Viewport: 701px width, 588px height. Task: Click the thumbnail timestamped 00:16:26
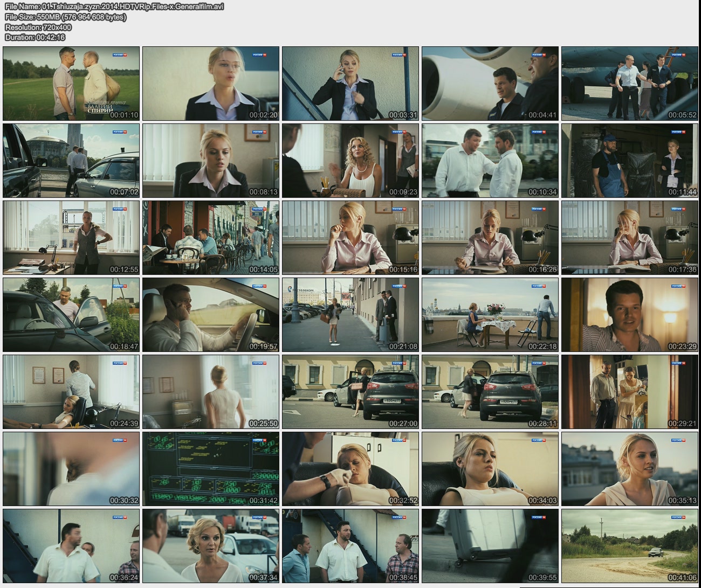click(490, 238)
